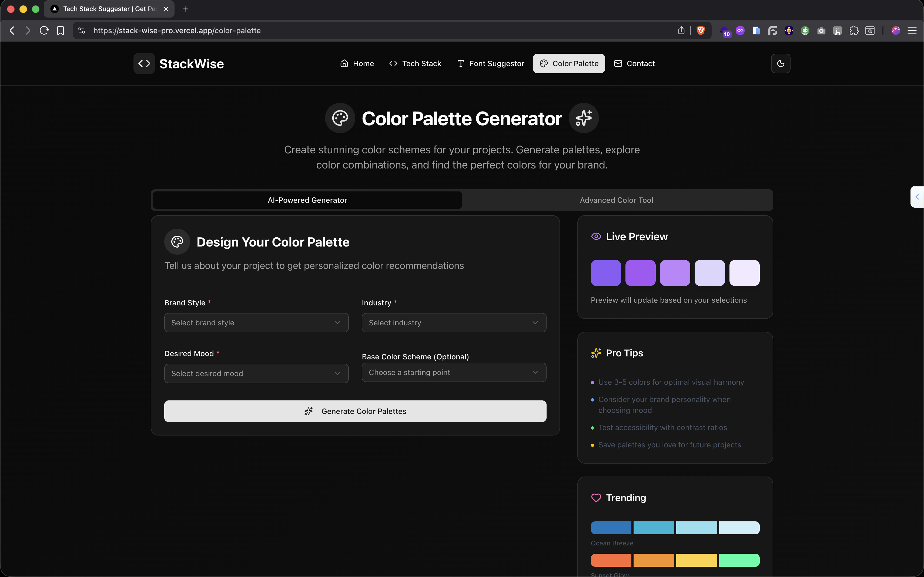The height and width of the screenshot is (577, 924).
Task: Expand the side panel arrow at right edge
Action: pos(917,197)
